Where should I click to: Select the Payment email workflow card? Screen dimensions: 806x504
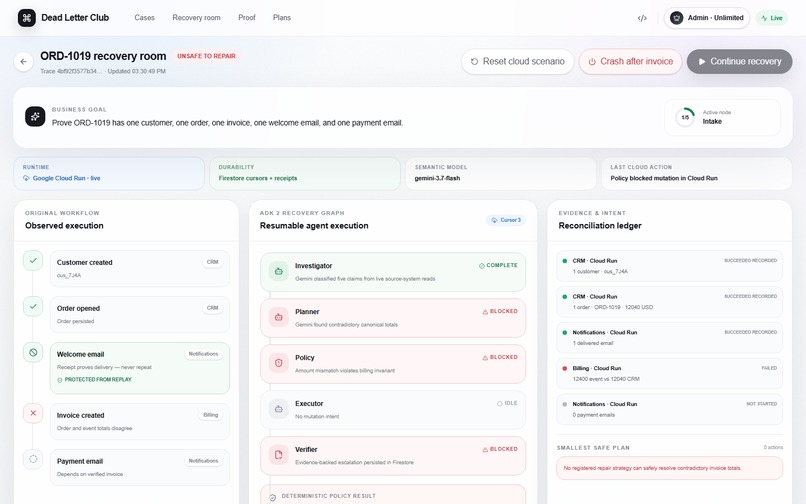coord(139,467)
